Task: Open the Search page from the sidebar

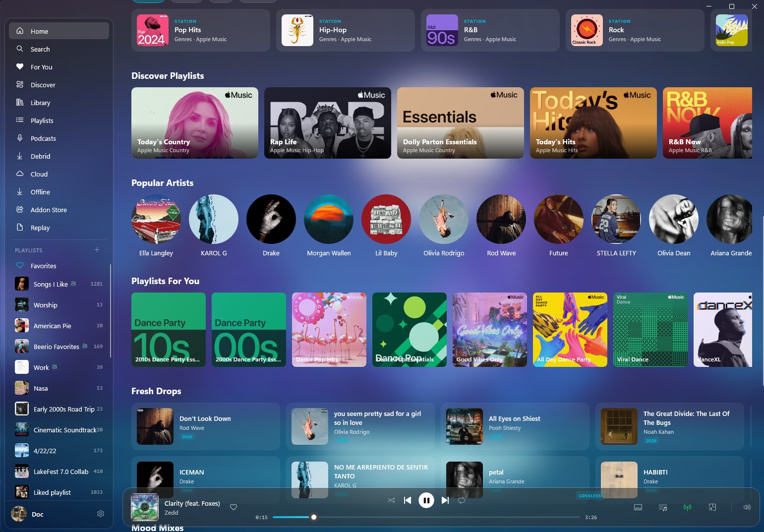Action: (59, 49)
